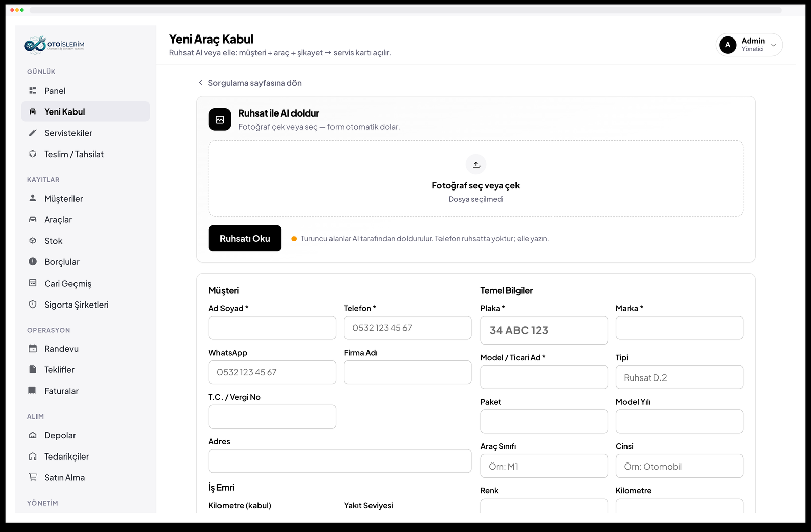
Task: Open the Stok box icon
Action: pos(33,241)
